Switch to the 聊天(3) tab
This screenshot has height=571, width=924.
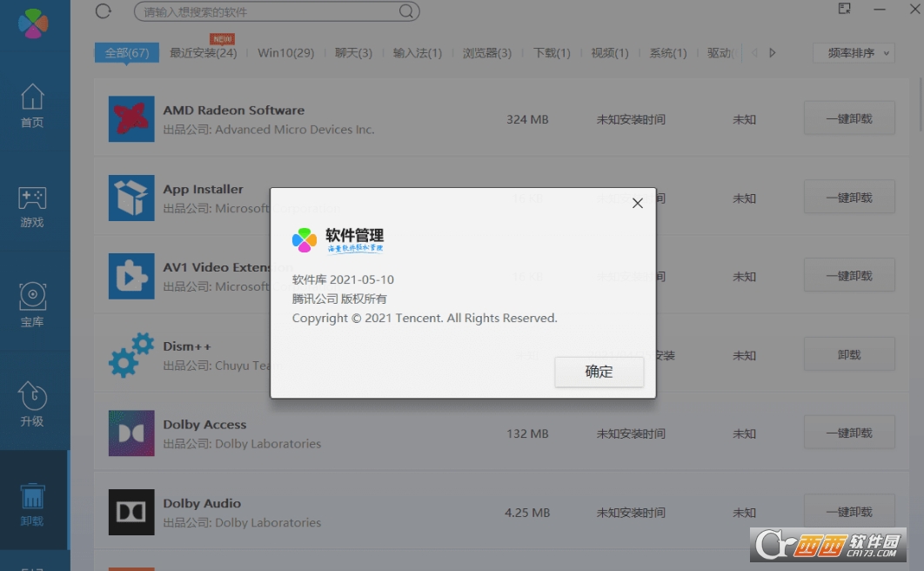(x=353, y=53)
